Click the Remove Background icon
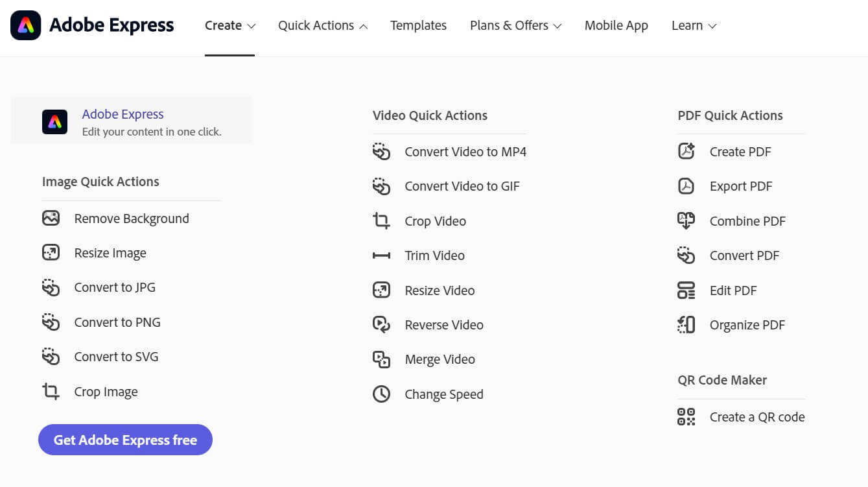This screenshot has height=487, width=868. point(51,219)
